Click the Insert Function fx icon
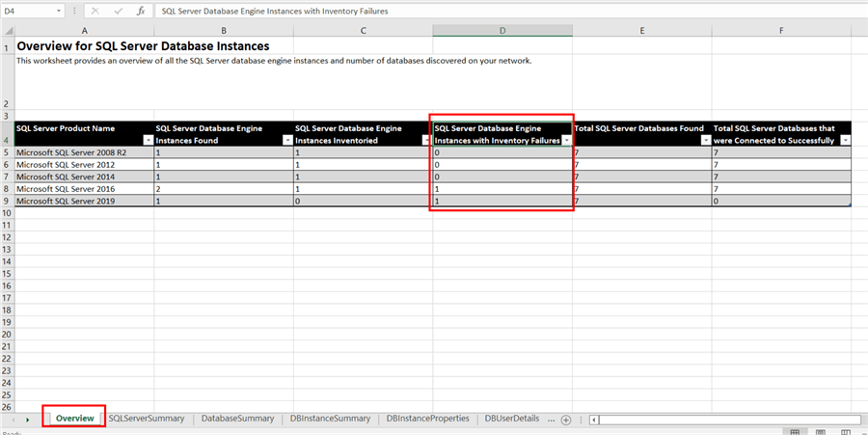This screenshot has width=868, height=435. tap(141, 11)
